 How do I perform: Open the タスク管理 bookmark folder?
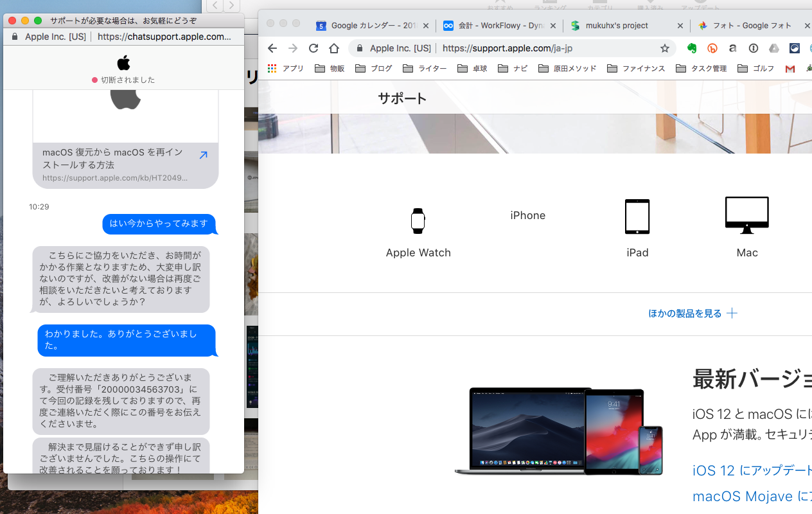pyautogui.click(x=702, y=68)
